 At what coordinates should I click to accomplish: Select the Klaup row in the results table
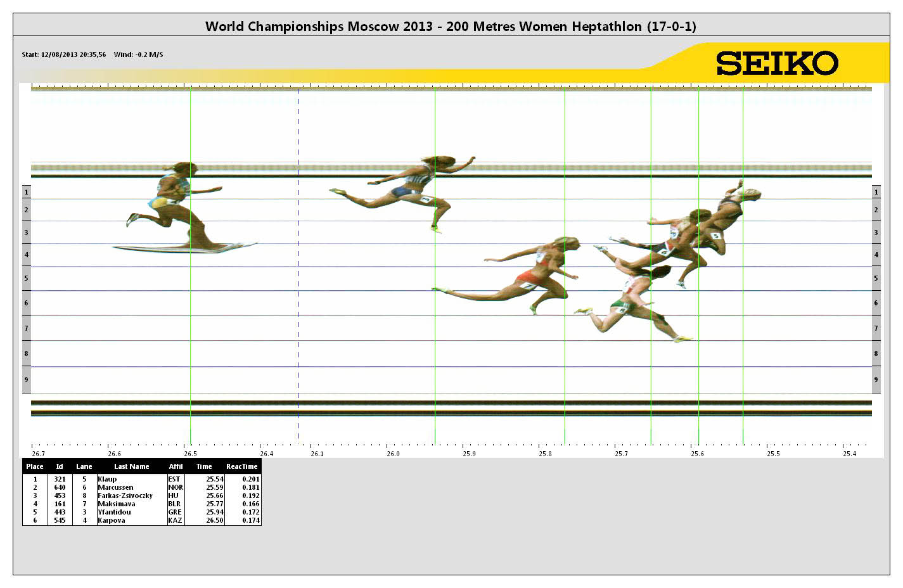tap(141, 479)
